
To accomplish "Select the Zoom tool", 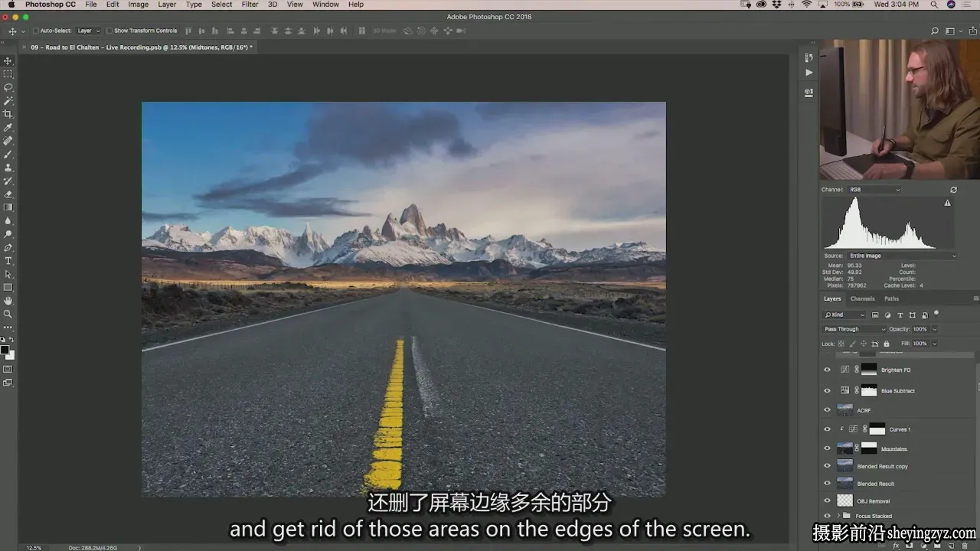I will click(x=8, y=314).
